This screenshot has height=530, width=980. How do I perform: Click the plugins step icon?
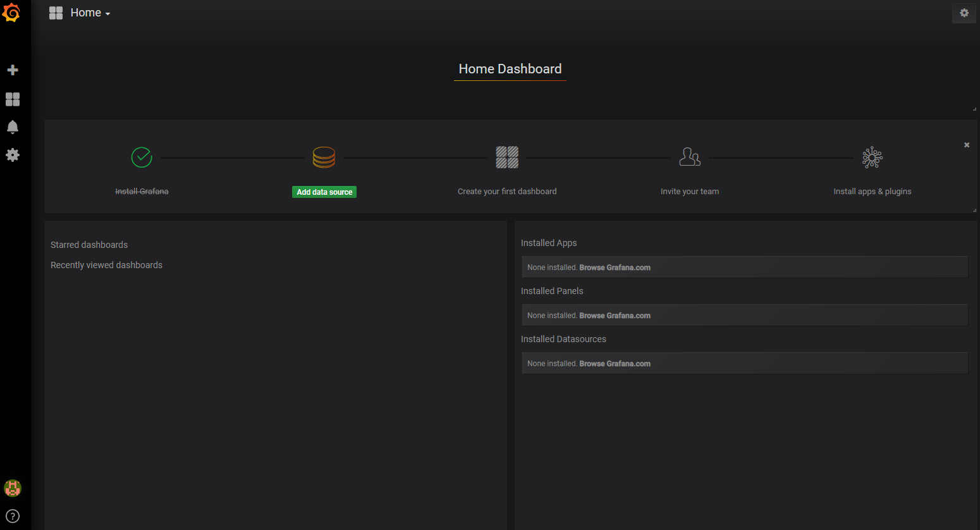(872, 157)
